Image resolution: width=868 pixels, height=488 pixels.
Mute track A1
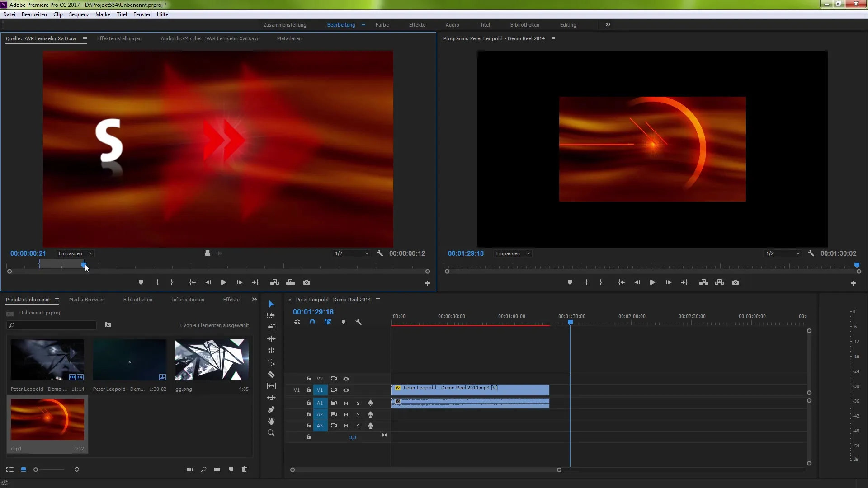point(346,403)
